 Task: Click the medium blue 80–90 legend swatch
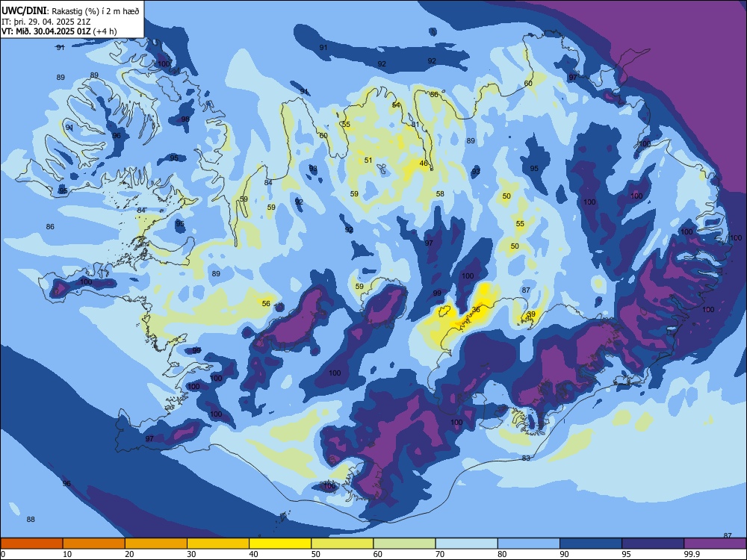[x=529, y=544]
